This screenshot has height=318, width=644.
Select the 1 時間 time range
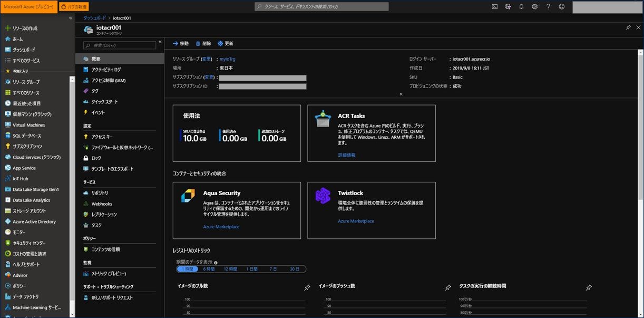point(187,269)
